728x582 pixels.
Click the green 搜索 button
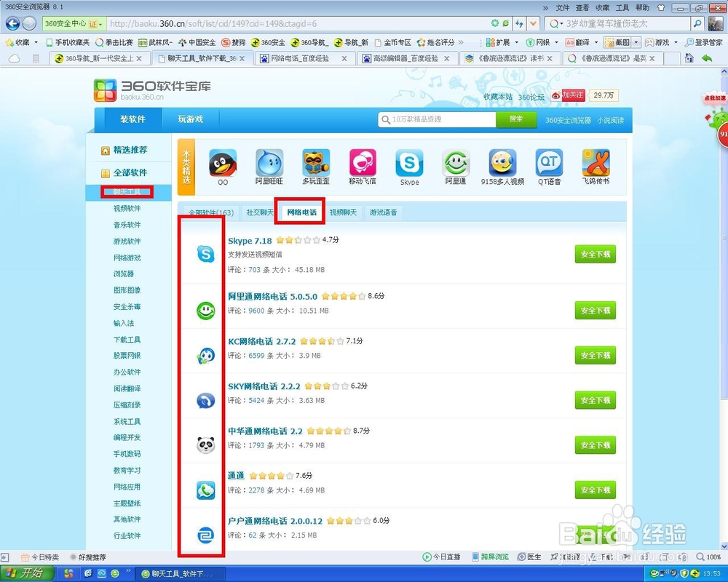click(x=516, y=119)
